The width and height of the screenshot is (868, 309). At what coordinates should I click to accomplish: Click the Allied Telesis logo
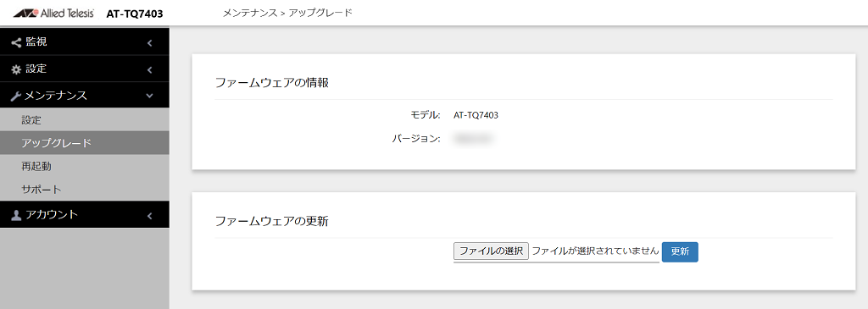53,14
